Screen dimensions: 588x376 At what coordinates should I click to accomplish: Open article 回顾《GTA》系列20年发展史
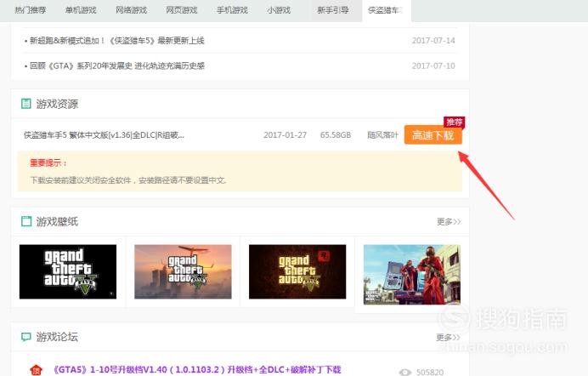click(x=117, y=66)
